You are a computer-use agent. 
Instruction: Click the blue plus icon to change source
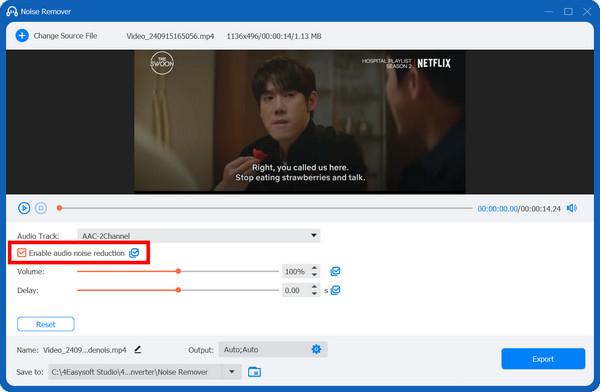[22, 36]
